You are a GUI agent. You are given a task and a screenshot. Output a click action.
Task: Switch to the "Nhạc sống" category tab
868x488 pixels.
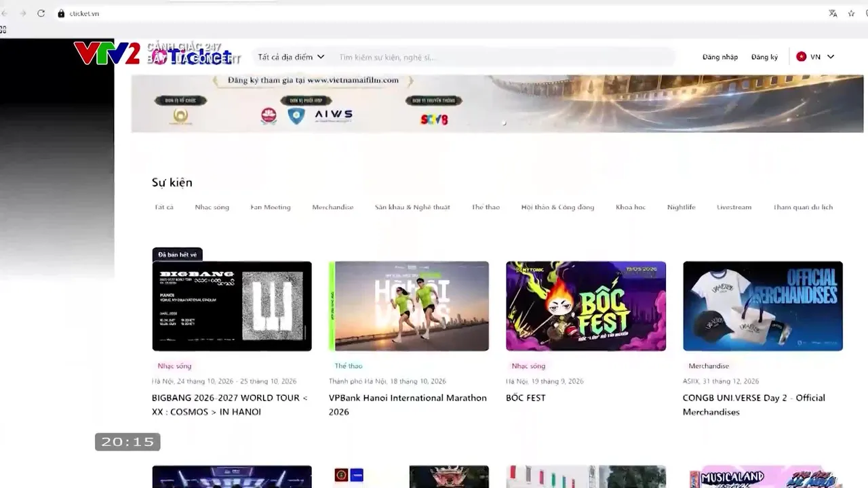tap(212, 207)
